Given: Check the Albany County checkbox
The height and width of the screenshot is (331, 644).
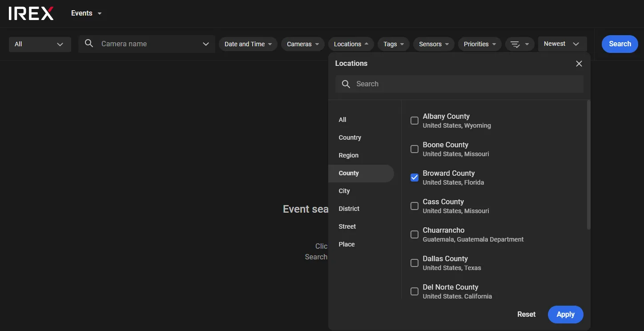Looking at the screenshot, I should click(415, 121).
